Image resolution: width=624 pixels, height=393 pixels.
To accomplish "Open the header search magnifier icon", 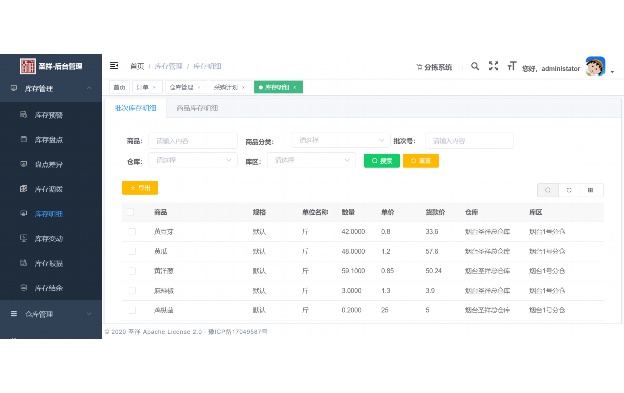I will click(x=475, y=66).
